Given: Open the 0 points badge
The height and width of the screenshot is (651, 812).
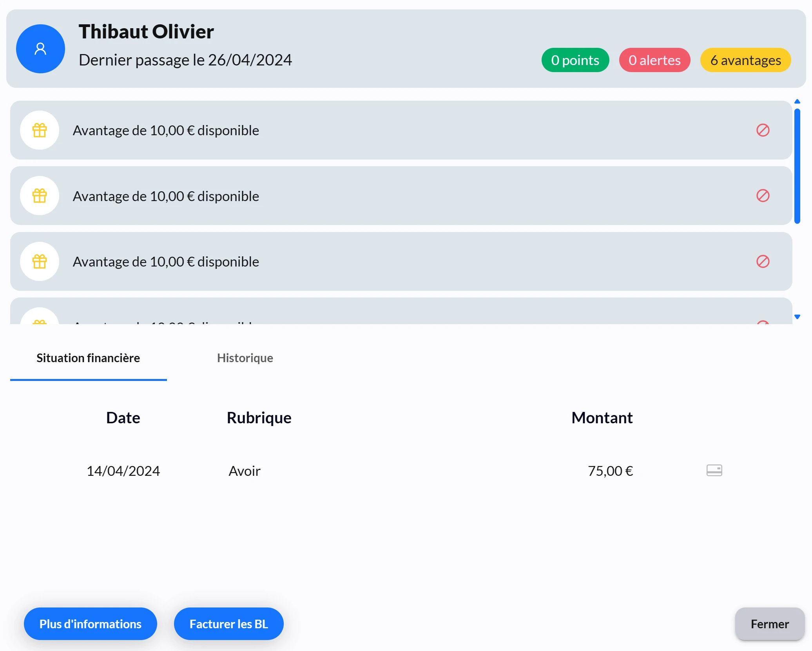Looking at the screenshot, I should coord(575,60).
